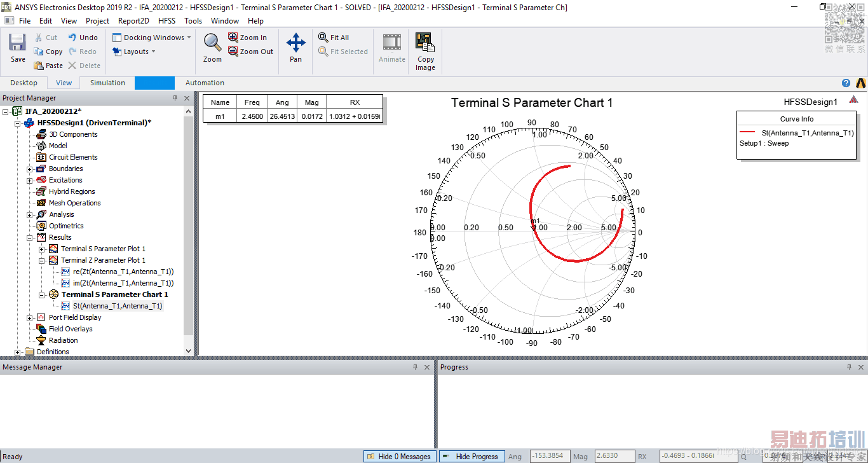Screen dimensions: 868x463
Task: Open help via the blue question mark icon
Action: click(846, 83)
